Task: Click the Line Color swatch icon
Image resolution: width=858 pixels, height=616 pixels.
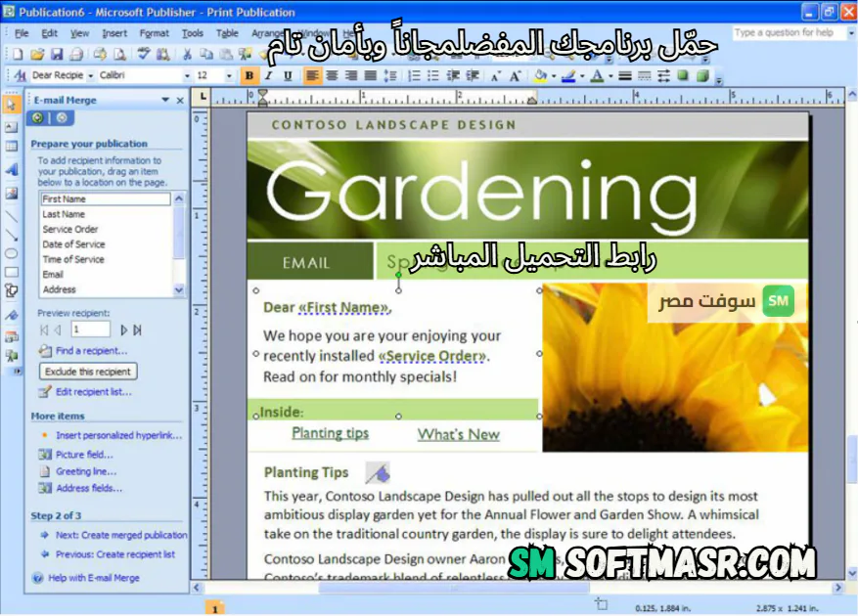Action: 569,75
